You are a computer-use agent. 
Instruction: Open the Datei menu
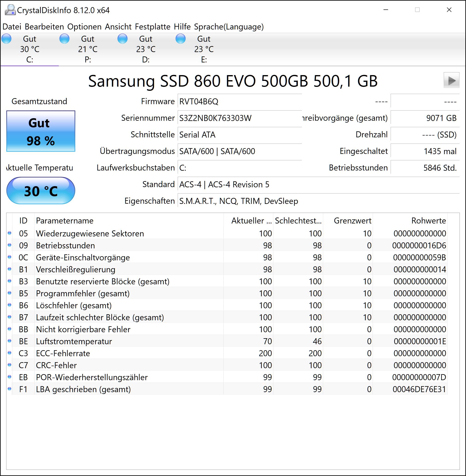click(x=12, y=27)
